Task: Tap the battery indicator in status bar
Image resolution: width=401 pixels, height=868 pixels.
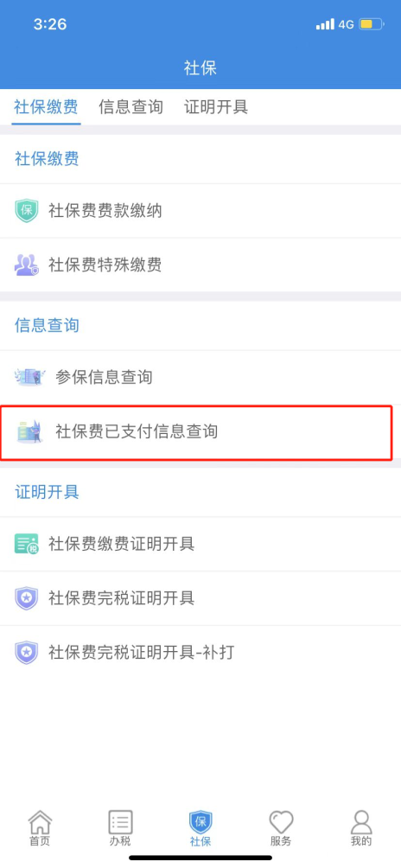Action: pyautogui.click(x=371, y=24)
